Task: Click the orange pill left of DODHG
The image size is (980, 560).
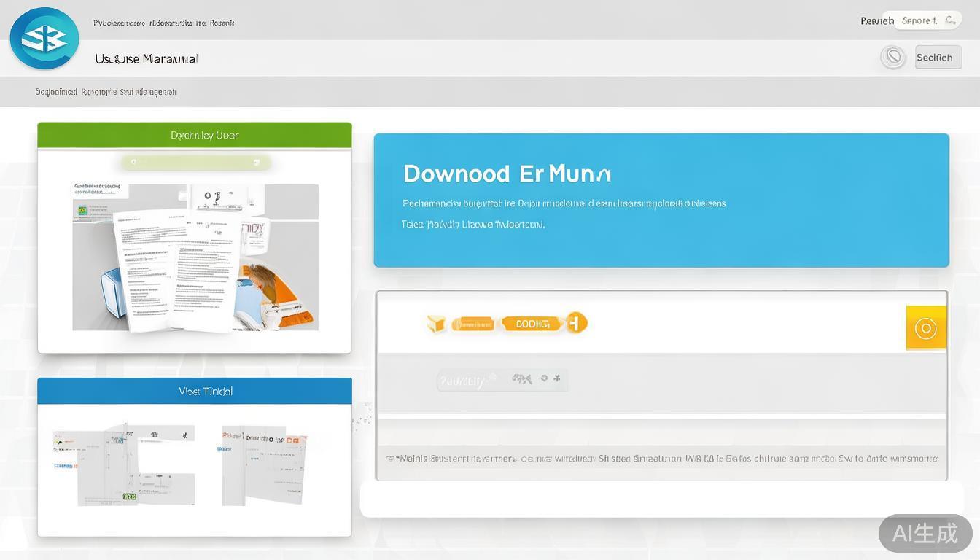Action: (472, 324)
